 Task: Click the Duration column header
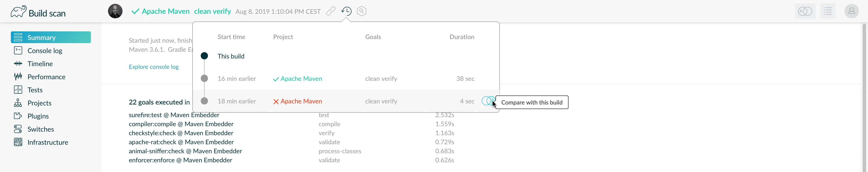coord(462,37)
